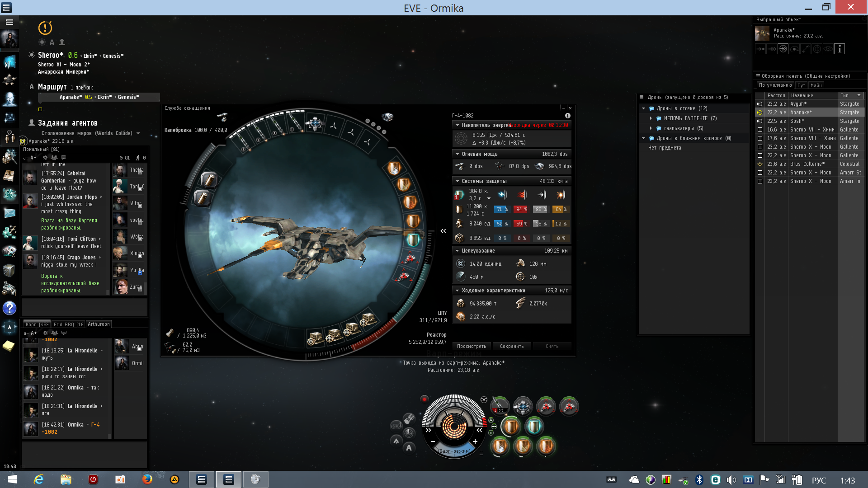868x488 pixels.
Task: Click the Jump through stargate icon
Action: pyautogui.click(x=783, y=49)
